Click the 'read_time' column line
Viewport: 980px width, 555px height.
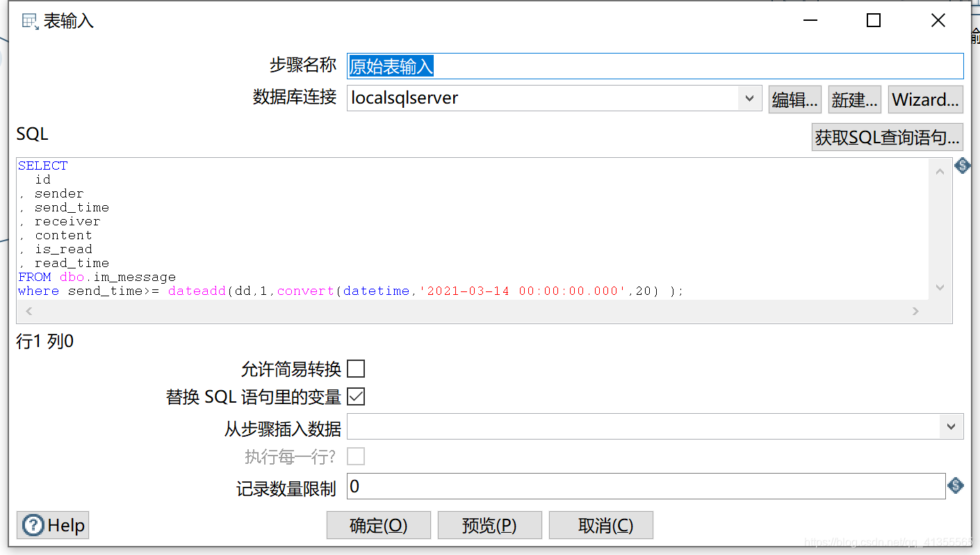click(x=63, y=263)
